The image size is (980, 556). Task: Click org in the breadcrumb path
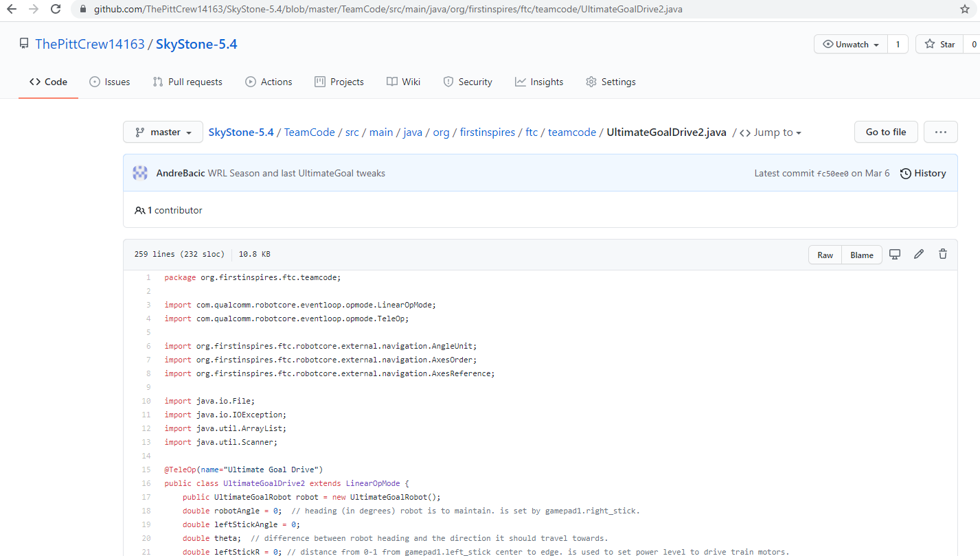(442, 132)
